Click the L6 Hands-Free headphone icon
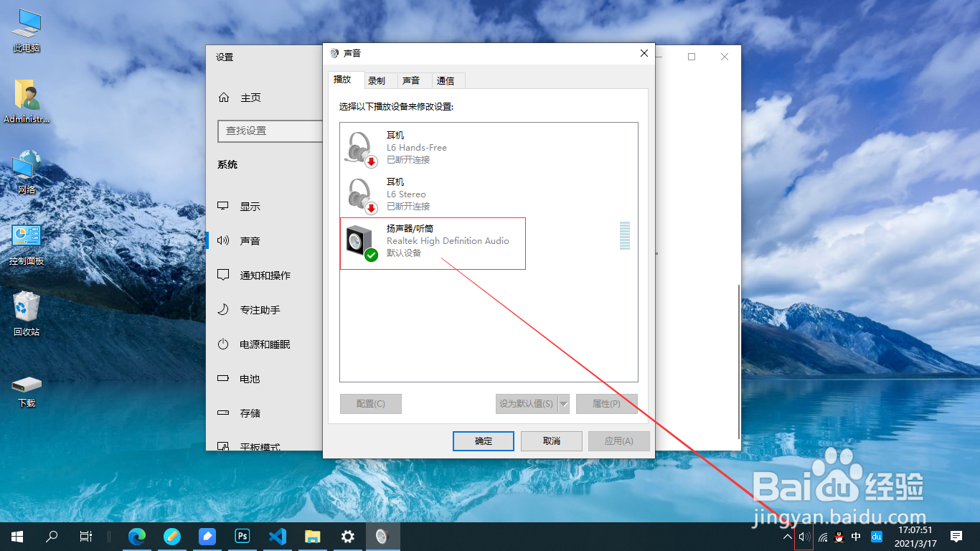Viewport: 980px width, 551px height. (x=360, y=147)
